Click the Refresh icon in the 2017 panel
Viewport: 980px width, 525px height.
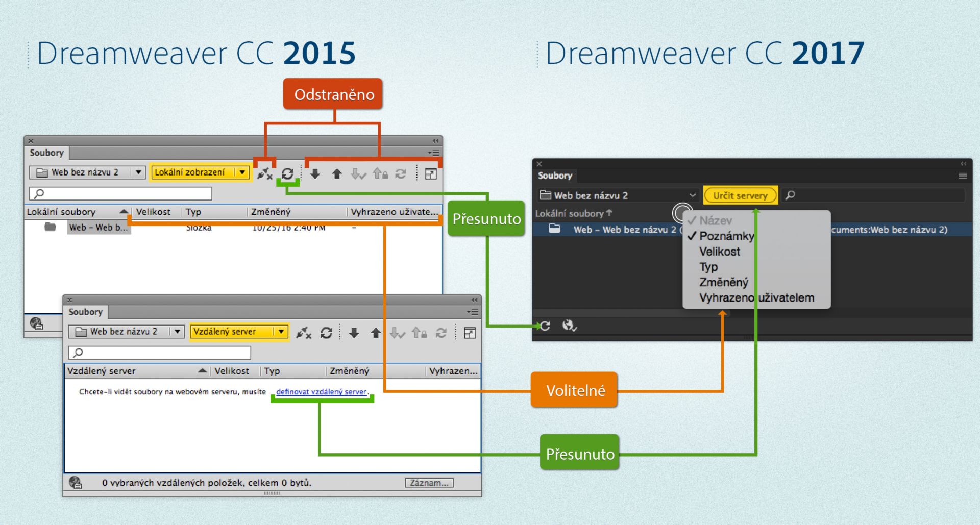544,326
